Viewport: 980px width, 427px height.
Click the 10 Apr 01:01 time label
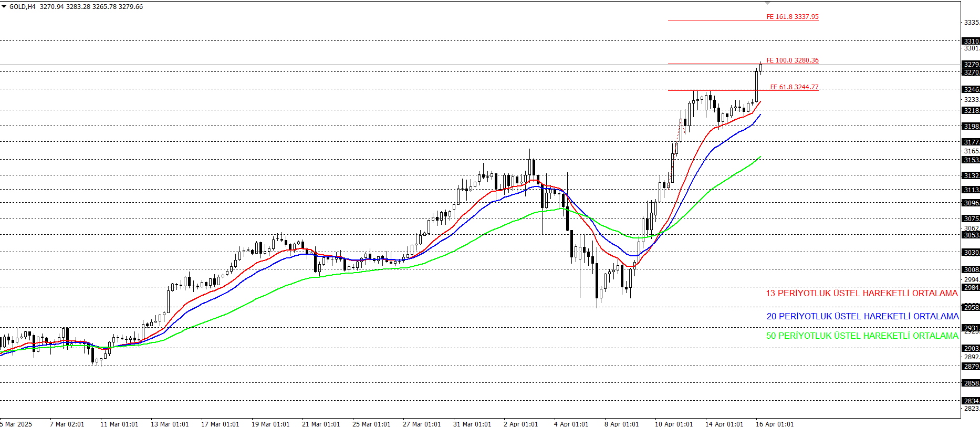pos(674,424)
